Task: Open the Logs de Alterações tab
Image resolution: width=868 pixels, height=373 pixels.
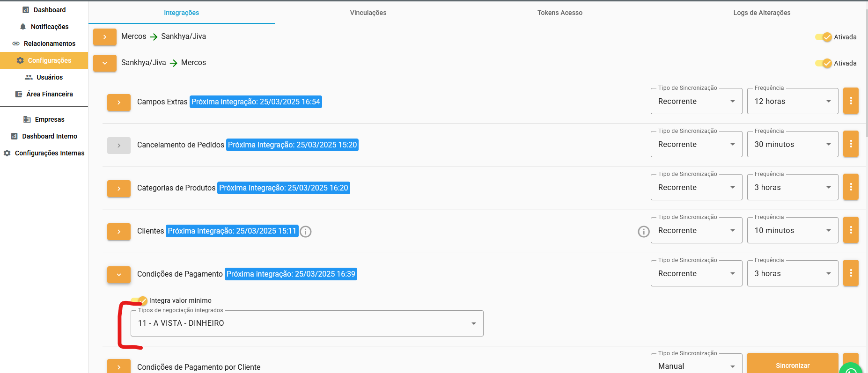Action: [761, 13]
